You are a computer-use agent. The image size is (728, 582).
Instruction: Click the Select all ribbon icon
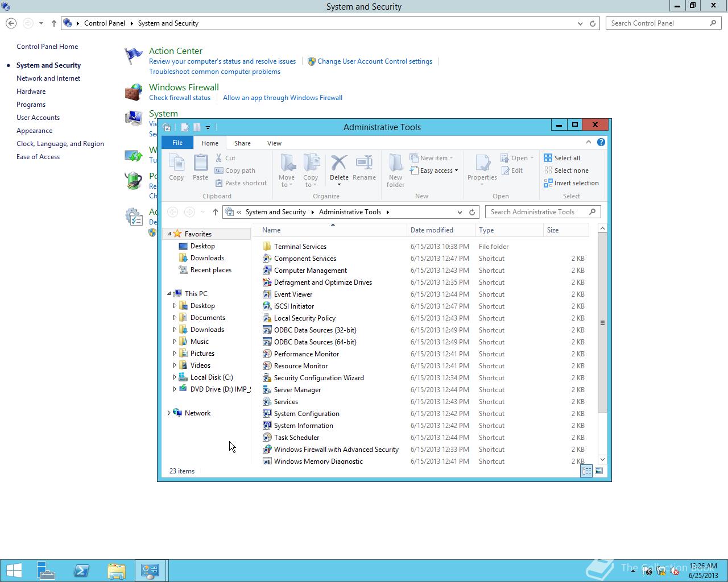[x=548, y=158]
